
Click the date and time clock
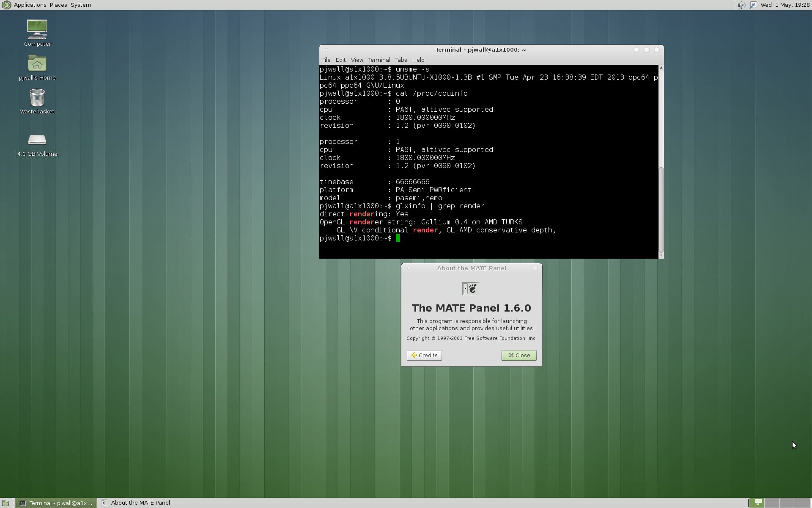coord(785,5)
